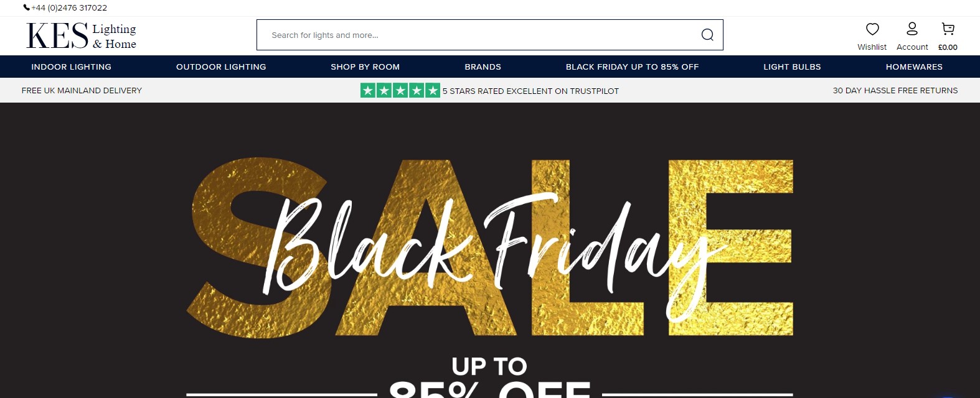The width and height of the screenshot is (980, 398).
Task: Open the Account person icon
Action: click(912, 29)
